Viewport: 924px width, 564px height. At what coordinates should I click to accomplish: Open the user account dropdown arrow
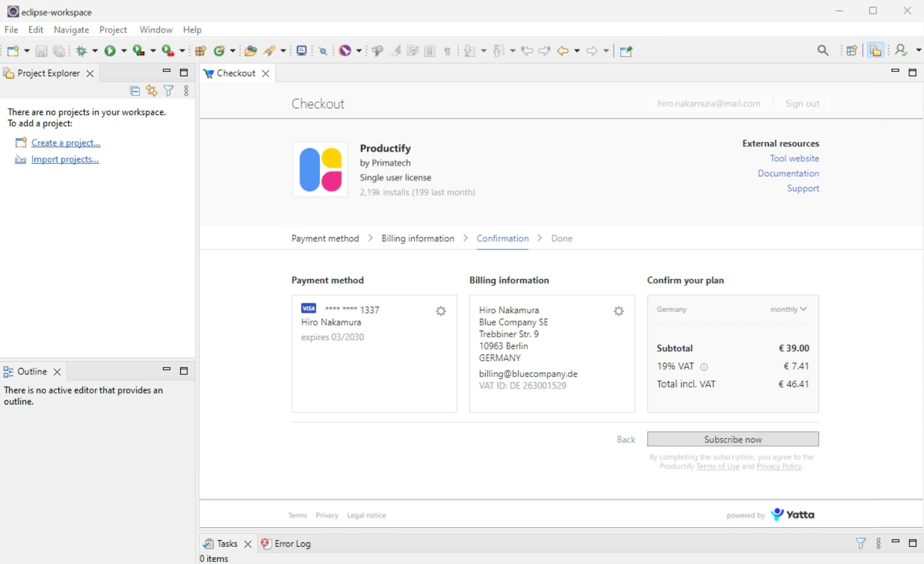[x=918, y=51]
